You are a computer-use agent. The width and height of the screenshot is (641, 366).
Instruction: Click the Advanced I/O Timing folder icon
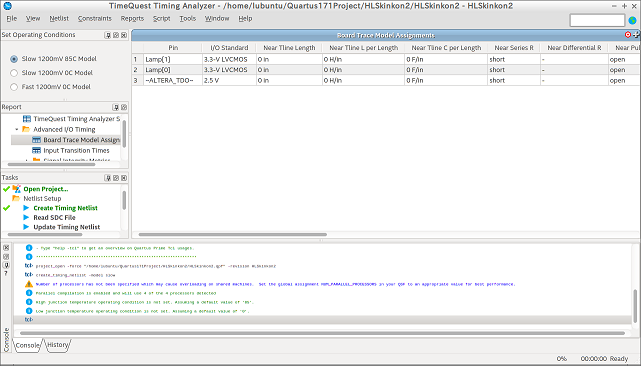point(26,129)
